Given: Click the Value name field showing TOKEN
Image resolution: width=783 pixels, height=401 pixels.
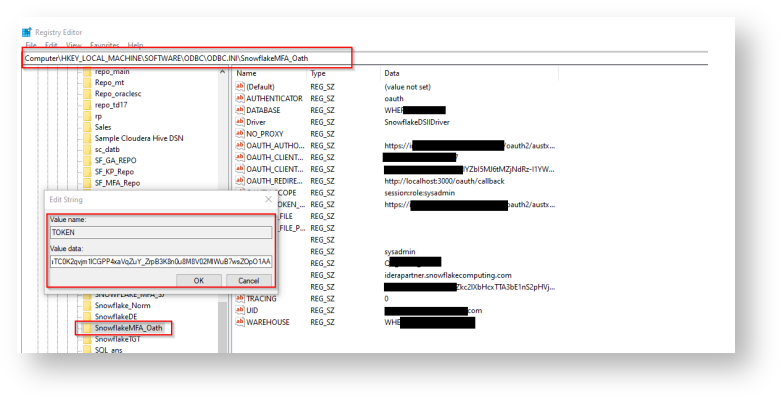Looking at the screenshot, I should coord(161,232).
